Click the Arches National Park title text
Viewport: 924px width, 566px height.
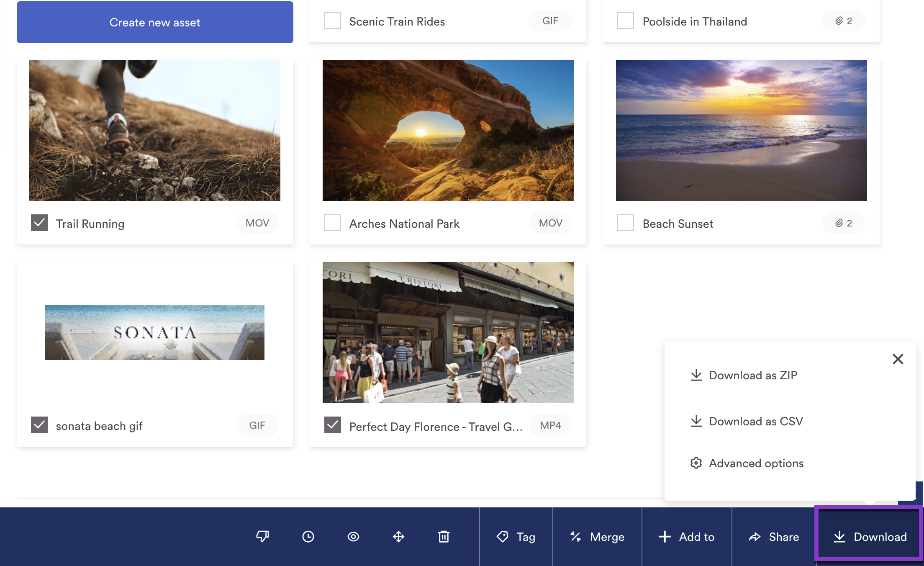point(404,224)
